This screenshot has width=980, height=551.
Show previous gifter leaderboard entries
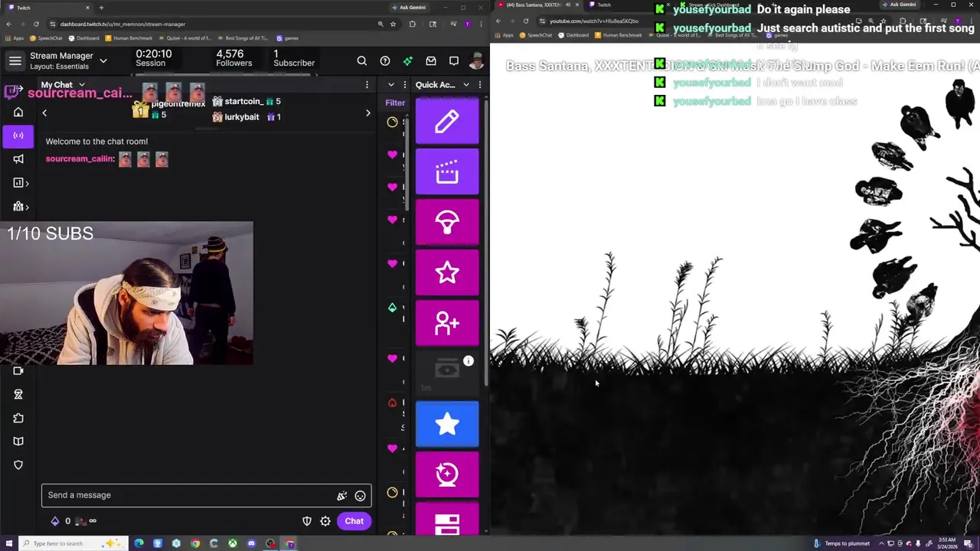click(44, 113)
